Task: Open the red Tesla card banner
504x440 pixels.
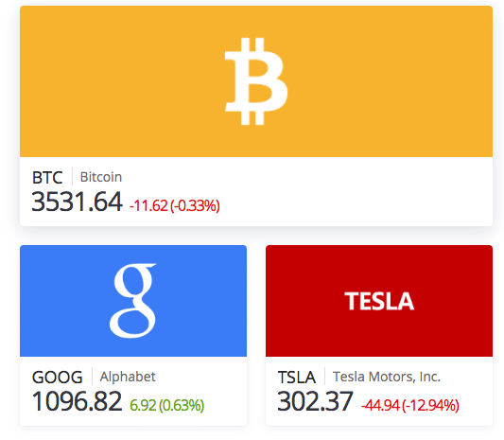Action: 379,301
